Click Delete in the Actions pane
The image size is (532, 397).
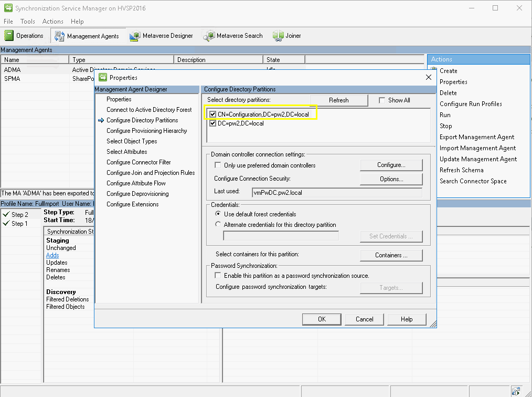(448, 93)
